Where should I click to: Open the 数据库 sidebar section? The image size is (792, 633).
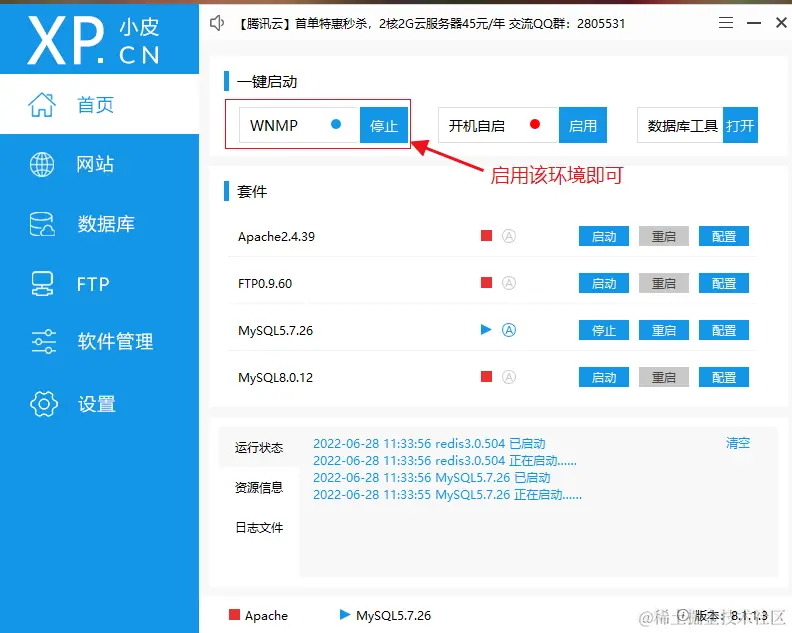(100, 224)
